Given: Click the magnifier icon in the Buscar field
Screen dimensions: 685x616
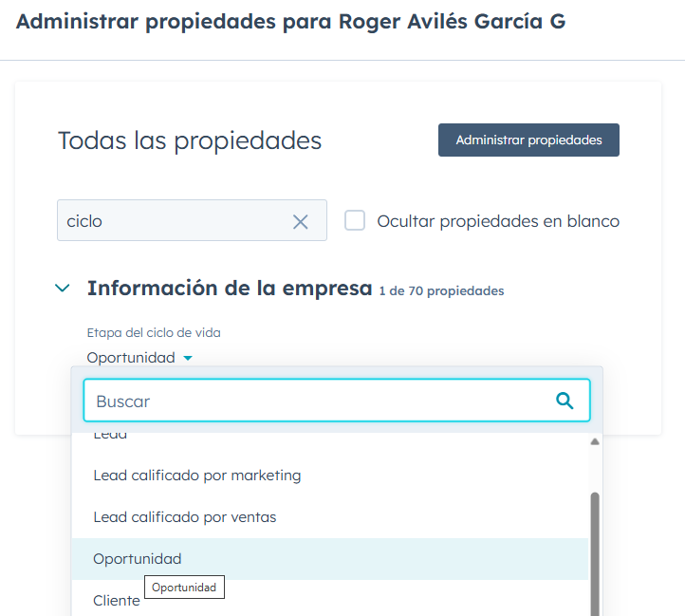Looking at the screenshot, I should [565, 401].
